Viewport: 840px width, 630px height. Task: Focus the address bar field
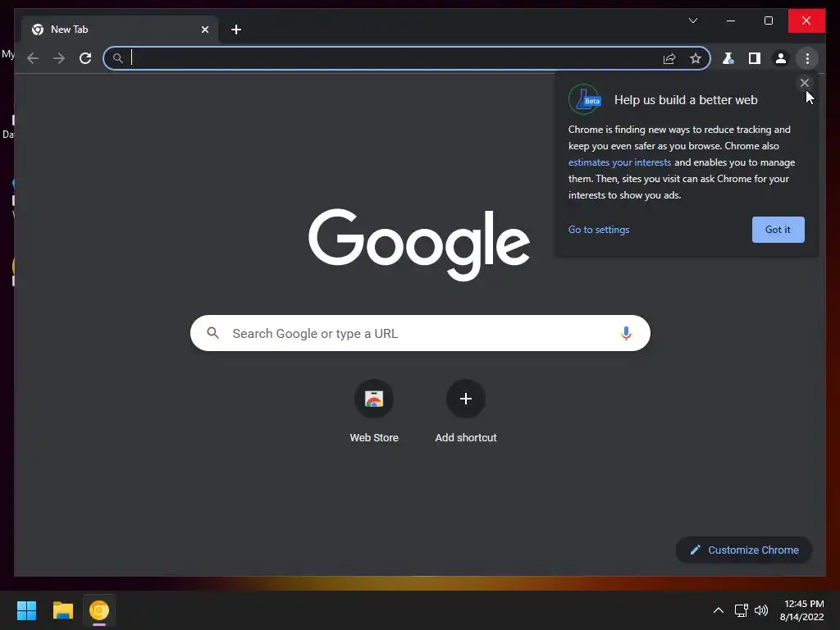pyautogui.click(x=407, y=58)
